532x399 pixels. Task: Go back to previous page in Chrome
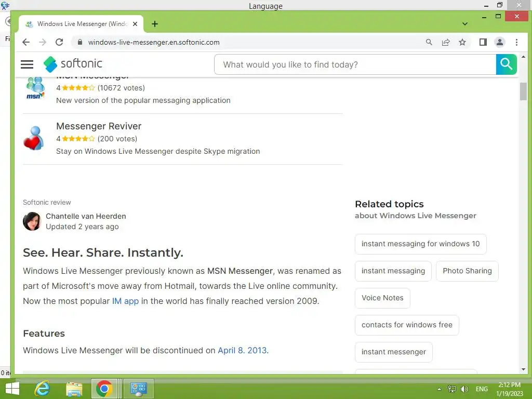coord(26,42)
